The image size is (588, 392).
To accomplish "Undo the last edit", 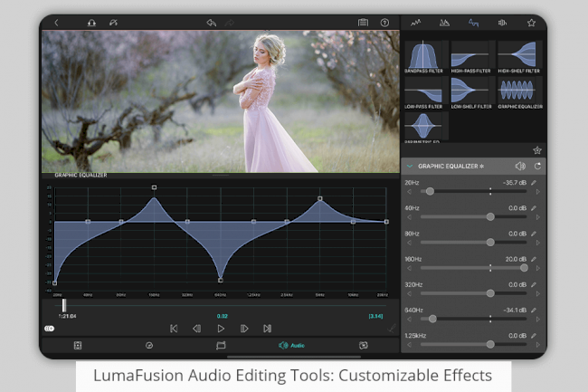I will [x=211, y=23].
